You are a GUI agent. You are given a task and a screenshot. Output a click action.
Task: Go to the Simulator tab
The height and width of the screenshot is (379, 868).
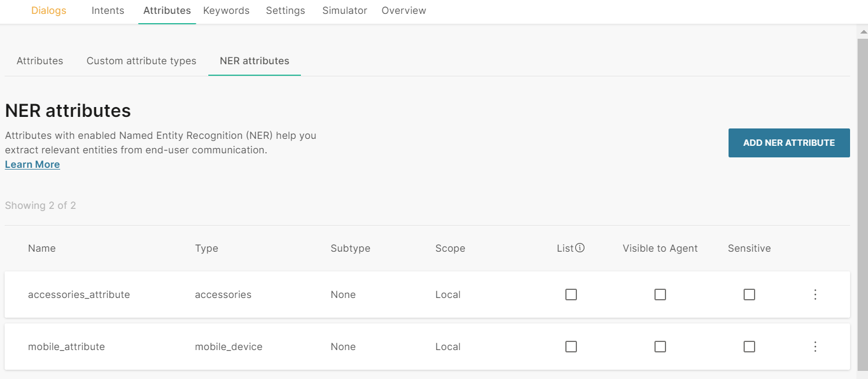344,10
